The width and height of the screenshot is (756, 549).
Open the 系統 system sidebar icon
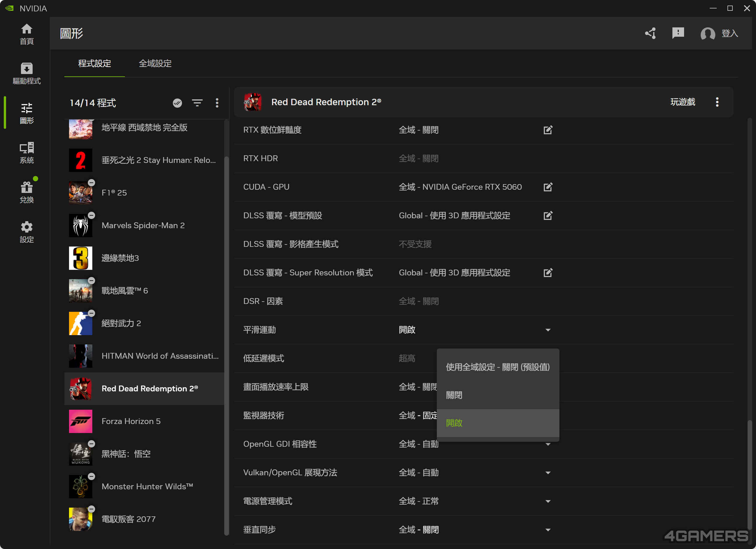27,152
